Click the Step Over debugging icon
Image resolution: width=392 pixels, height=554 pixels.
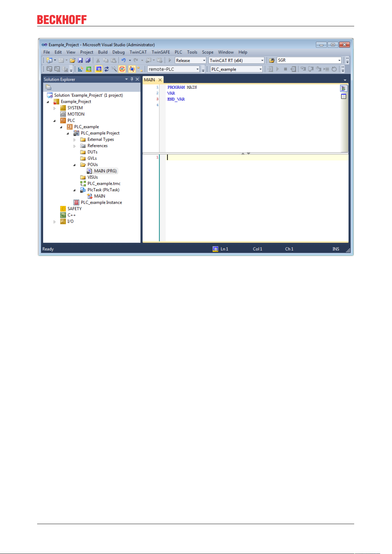pos(311,69)
